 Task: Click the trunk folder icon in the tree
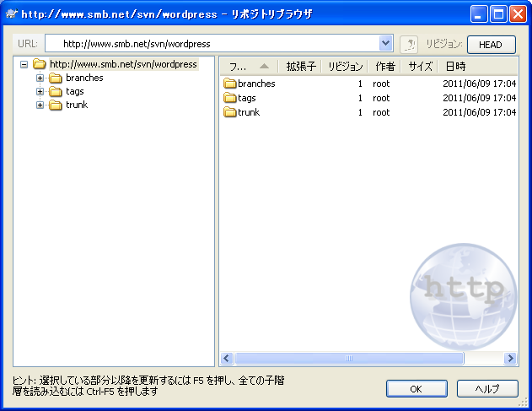[56, 105]
